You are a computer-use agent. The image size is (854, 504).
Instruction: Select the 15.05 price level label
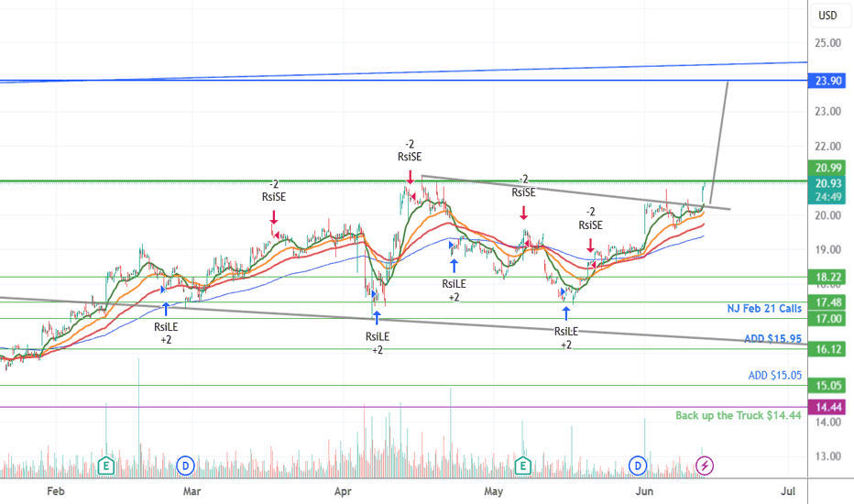828,386
